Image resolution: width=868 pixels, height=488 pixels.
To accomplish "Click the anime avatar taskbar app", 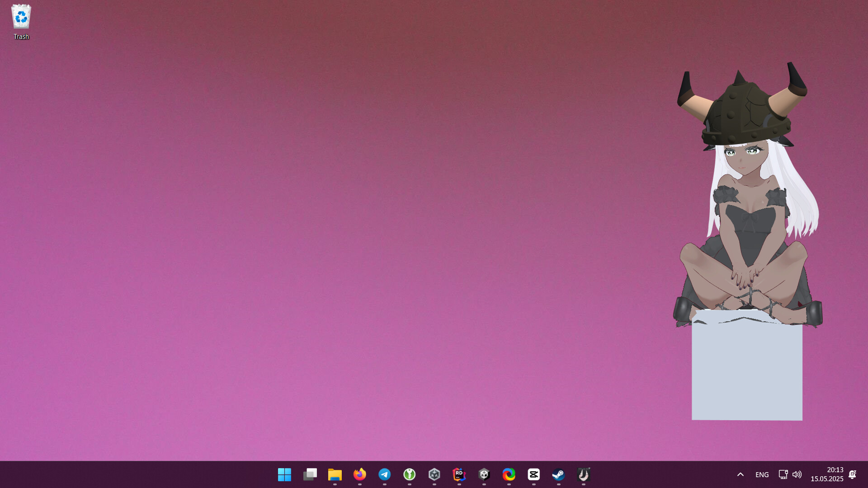I will point(584,474).
